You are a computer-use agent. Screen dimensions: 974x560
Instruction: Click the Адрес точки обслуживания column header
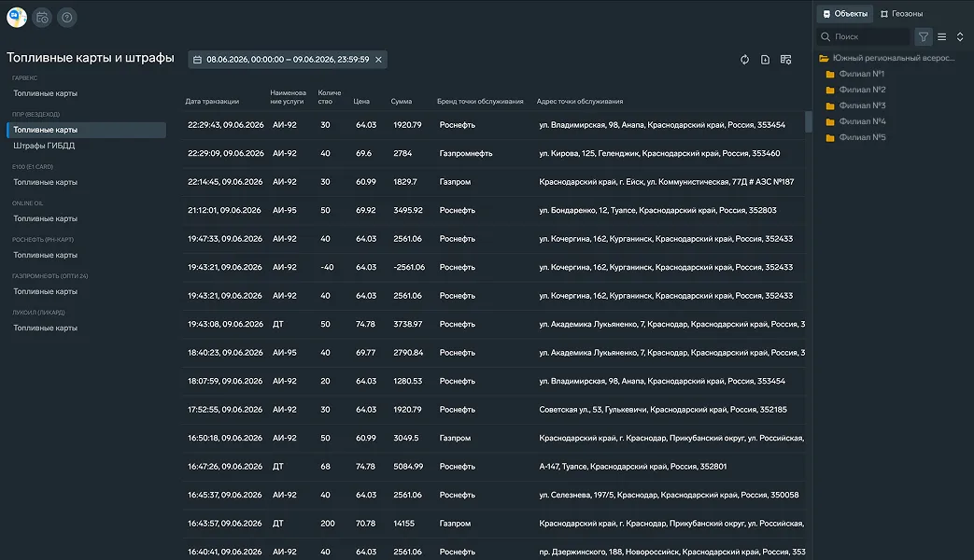click(580, 101)
